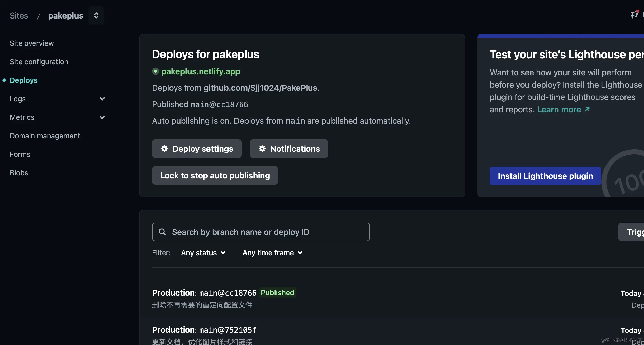Open the Any time frame filter dropdown
Screen dimensions: 644x345
point(272,253)
